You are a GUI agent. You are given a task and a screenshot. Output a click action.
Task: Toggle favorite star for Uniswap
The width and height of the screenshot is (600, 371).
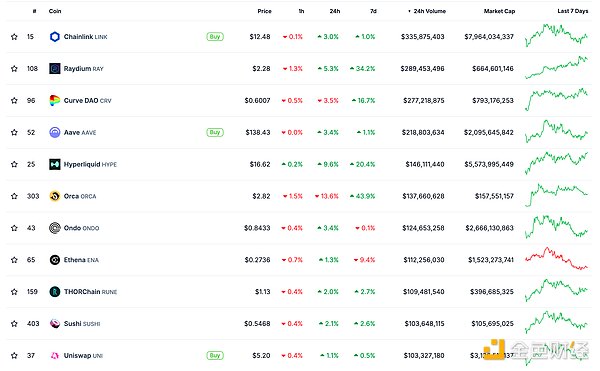(x=14, y=355)
